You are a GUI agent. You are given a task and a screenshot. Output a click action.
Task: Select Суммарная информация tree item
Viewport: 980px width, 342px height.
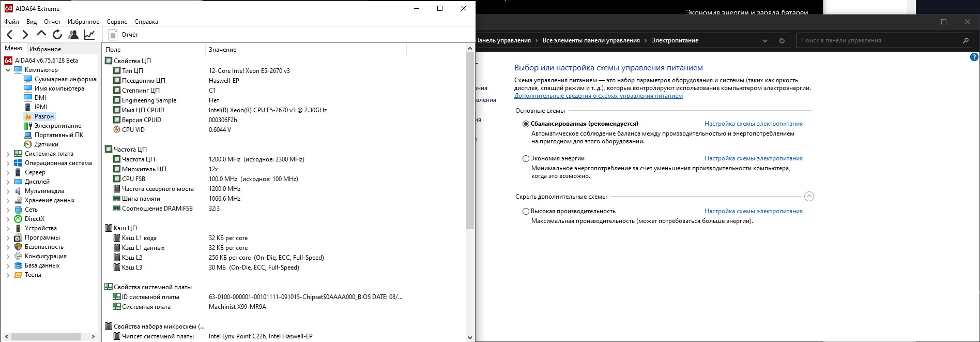tap(61, 79)
